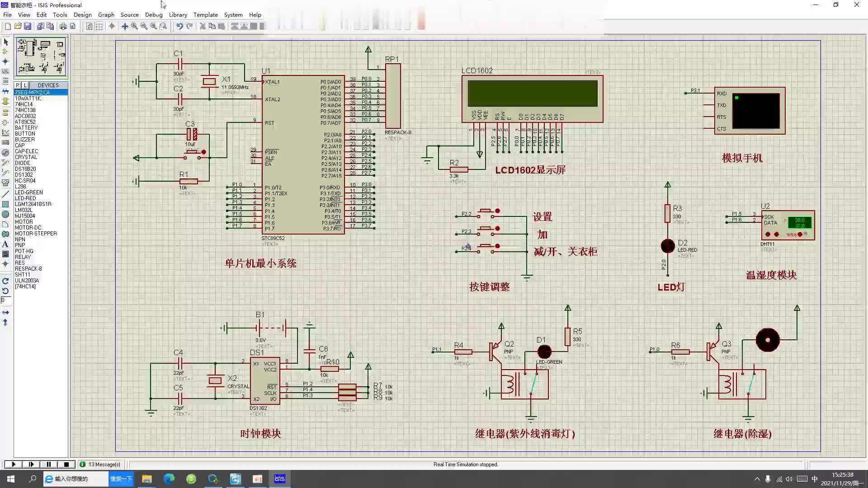Open the Debug menu
The height and width of the screenshot is (488, 868).
(x=154, y=14)
